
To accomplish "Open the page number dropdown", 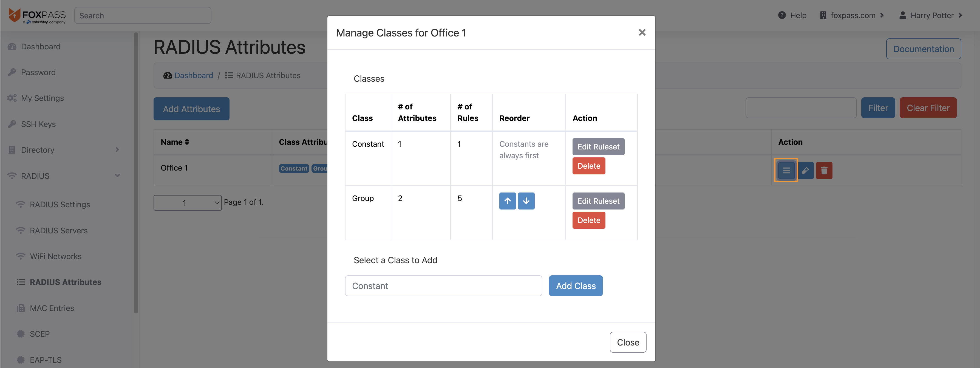I will 187,203.
